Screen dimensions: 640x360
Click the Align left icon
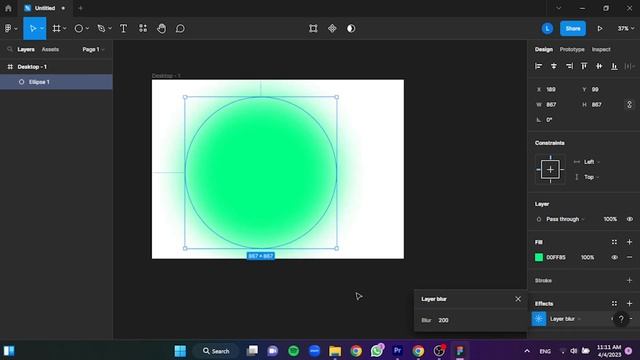(x=538, y=66)
